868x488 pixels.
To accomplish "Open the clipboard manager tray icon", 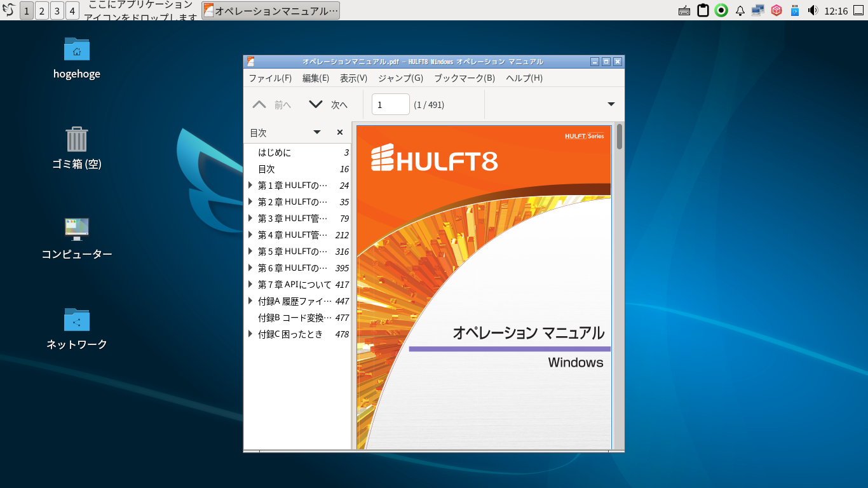I will tap(703, 11).
